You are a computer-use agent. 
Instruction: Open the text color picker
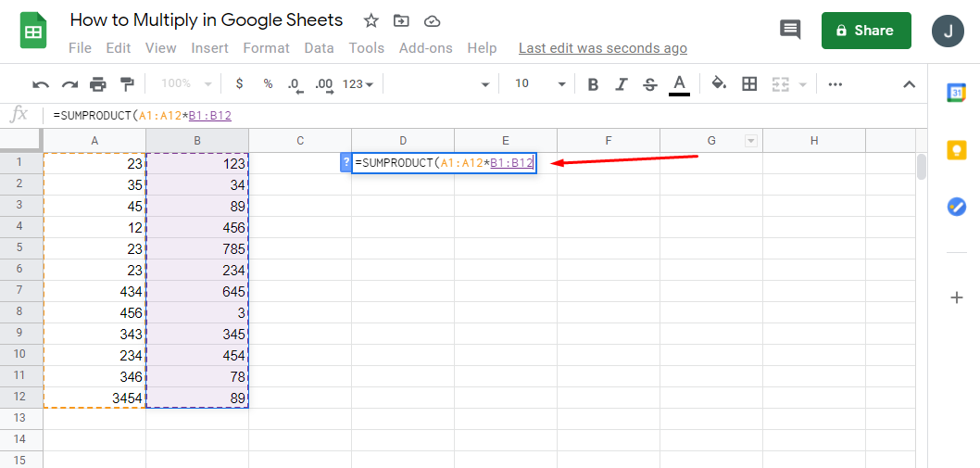(x=680, y=84)
